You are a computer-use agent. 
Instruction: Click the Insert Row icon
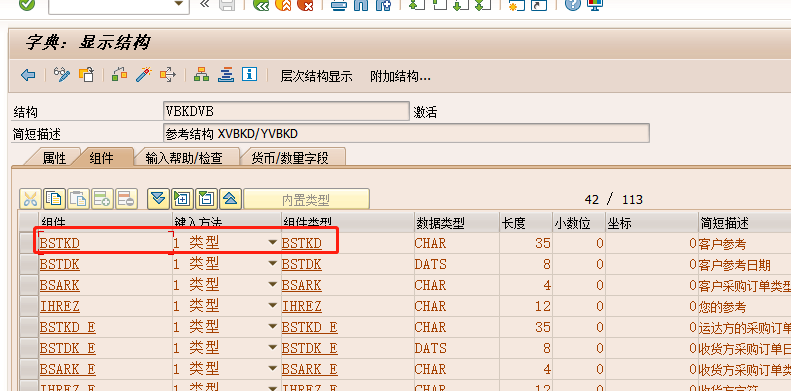tap(102, 199)
